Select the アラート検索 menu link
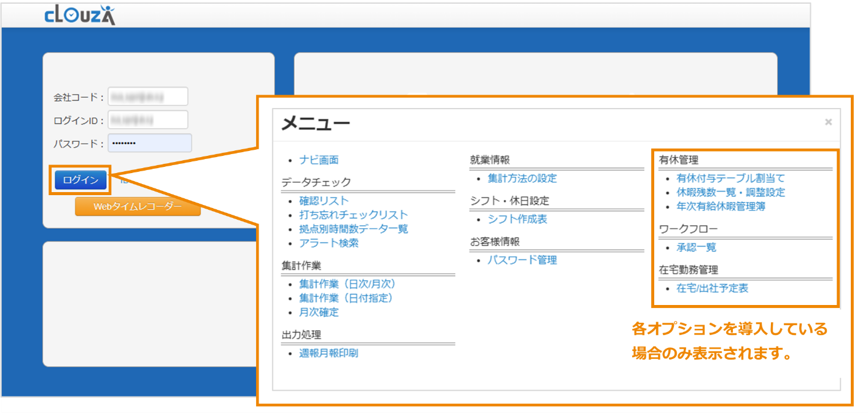 [x=329, y=243]
